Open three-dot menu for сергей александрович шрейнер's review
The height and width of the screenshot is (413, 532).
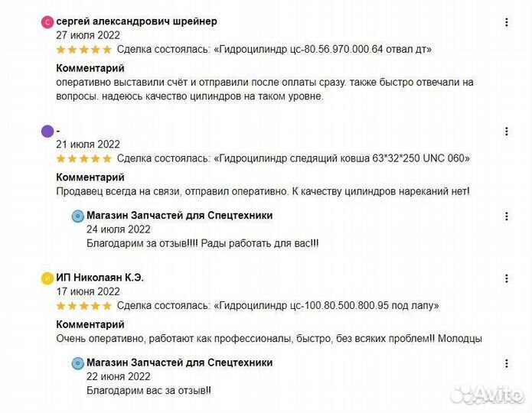pos(506,22)
